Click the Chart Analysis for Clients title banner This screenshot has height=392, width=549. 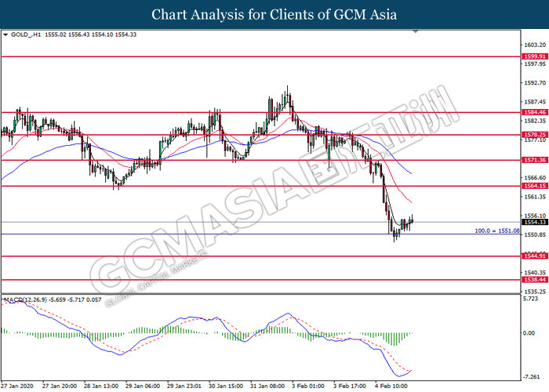(x=274, y=14)
